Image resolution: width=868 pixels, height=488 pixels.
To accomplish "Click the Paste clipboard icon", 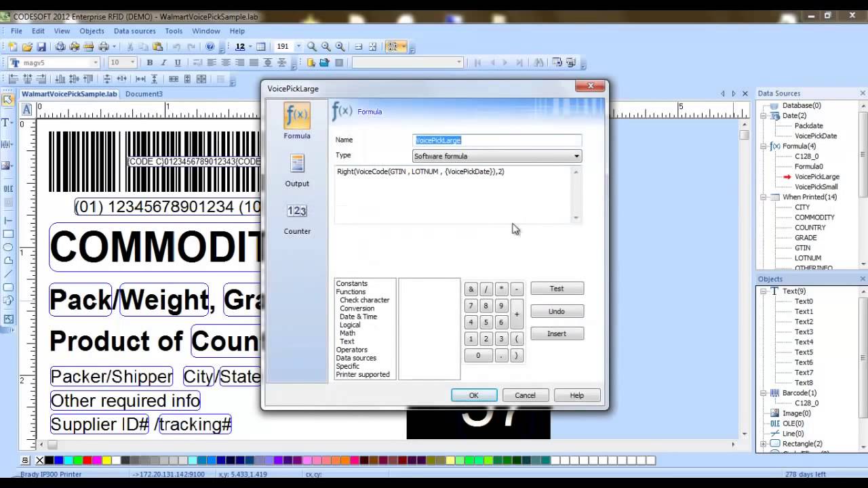I will pos(157,47).
